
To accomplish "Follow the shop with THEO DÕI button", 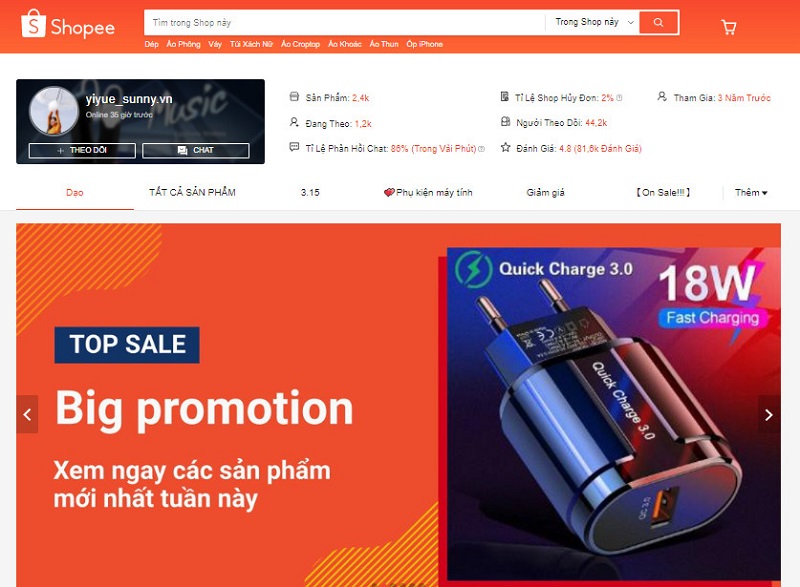I will click(x=82, y=150).
